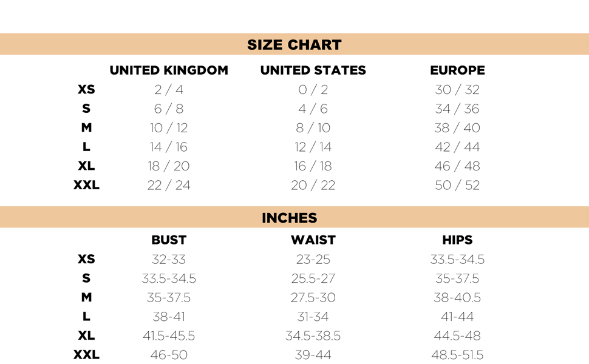The width and height of the screenshot is (589, 364).
Task: Click the bust measurement 32-33
Action: pyautogui.click(x=169, y=260)
